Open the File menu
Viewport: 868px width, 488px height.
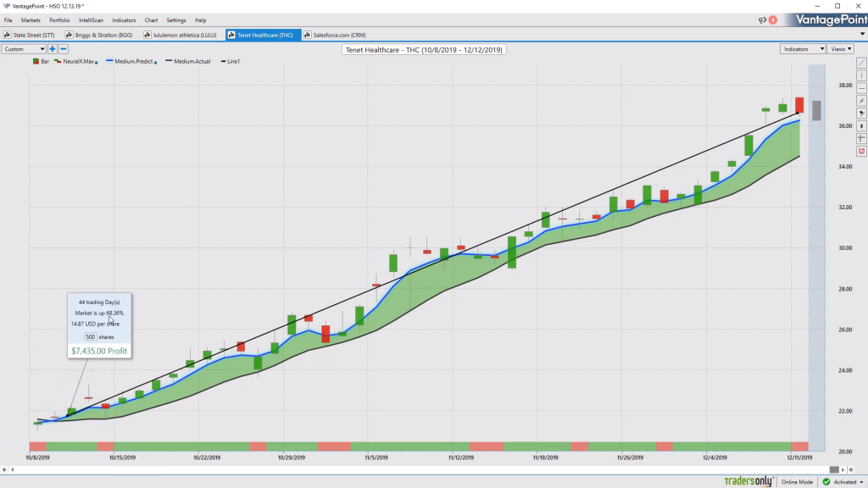8,20
